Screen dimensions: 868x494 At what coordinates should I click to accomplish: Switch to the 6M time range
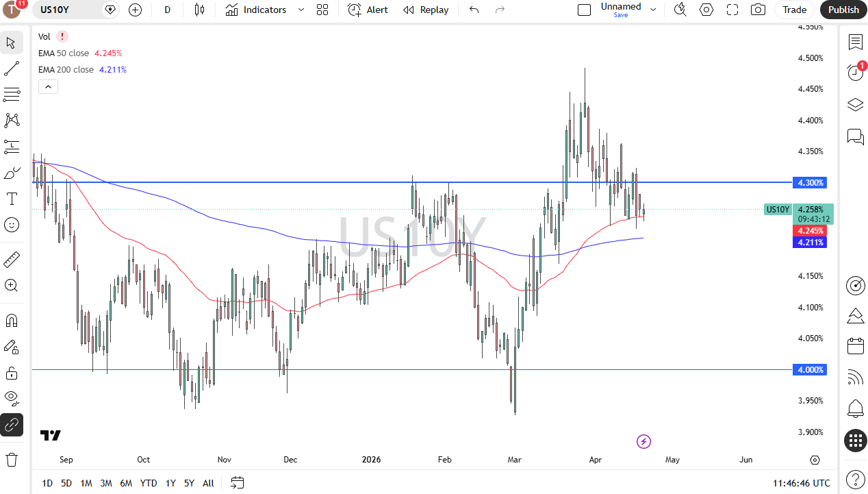point(125,483)
